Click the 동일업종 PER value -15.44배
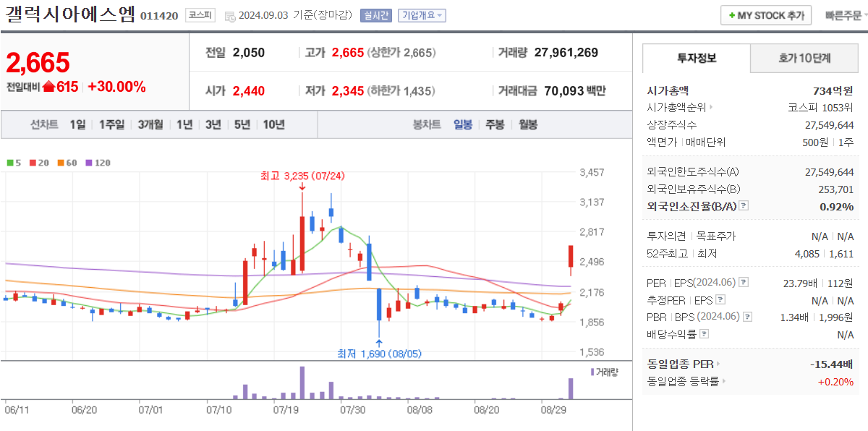 [833, 364]
